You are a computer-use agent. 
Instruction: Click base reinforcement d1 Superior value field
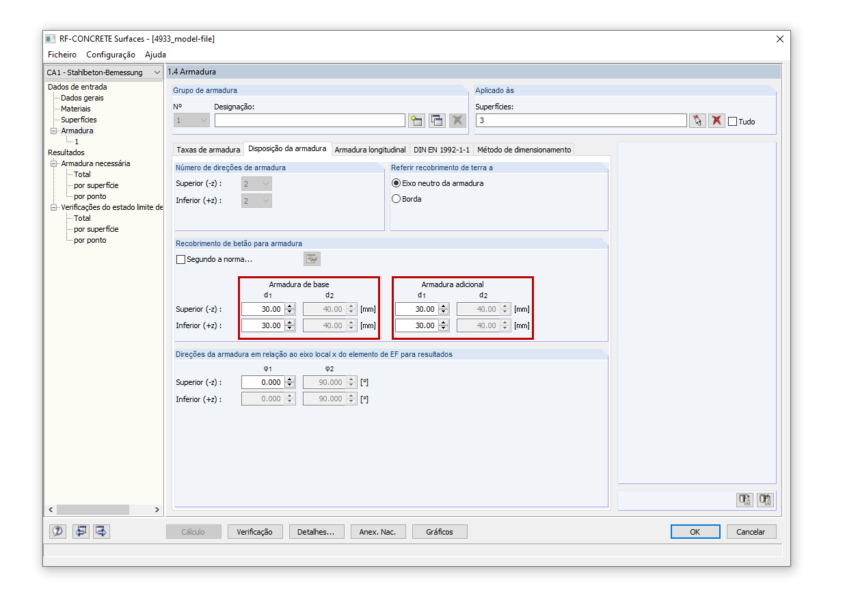point(263,309)
